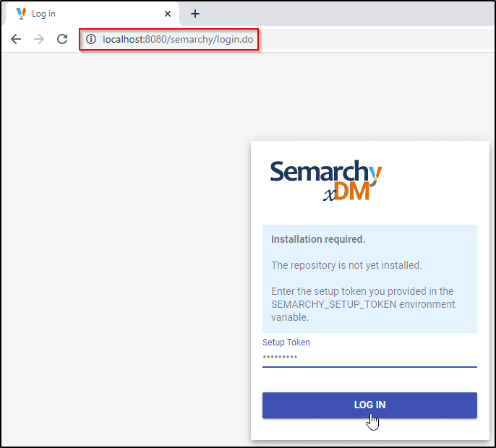Click the Semarchy xDM logo
This screenshot has width=496, height=448.
coord(325,180)
